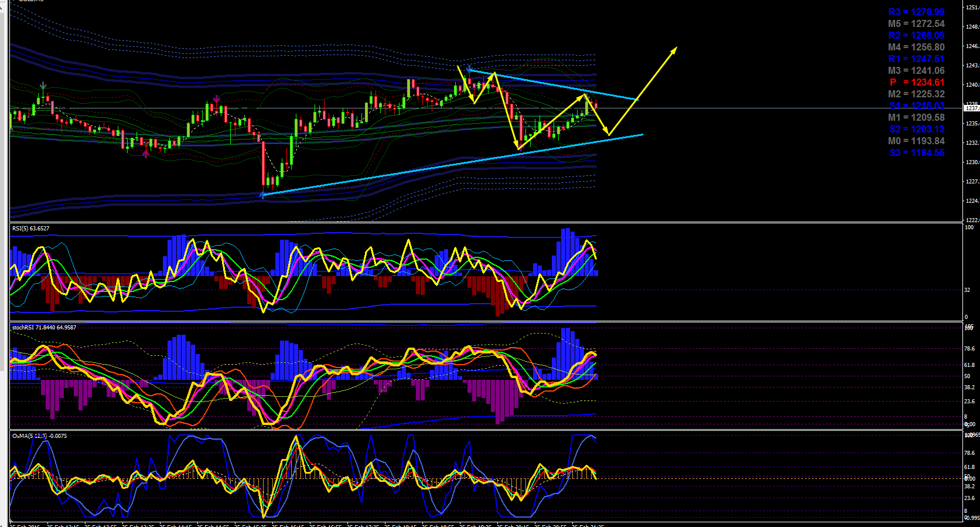Viewport: 980px width, 527px height.
Task: Click the R1 = 1247.51 resistance label
Action: pyautogui.click(x=916, y=59)
